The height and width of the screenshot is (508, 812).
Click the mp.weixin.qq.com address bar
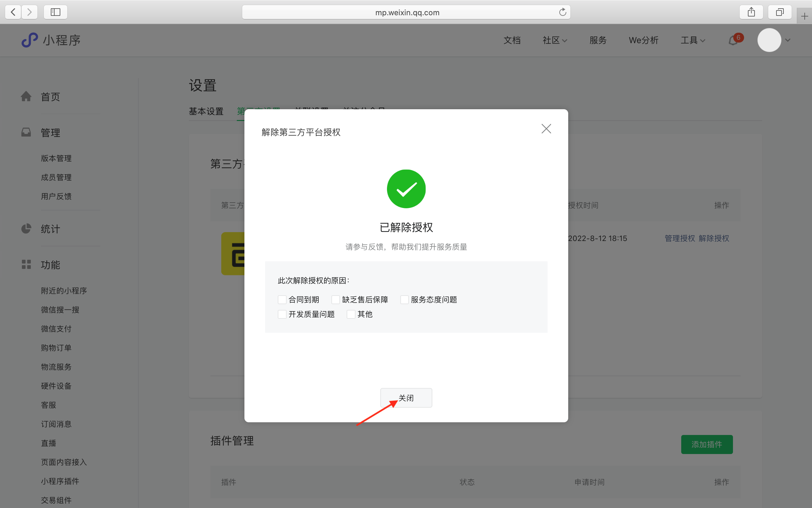406,12
